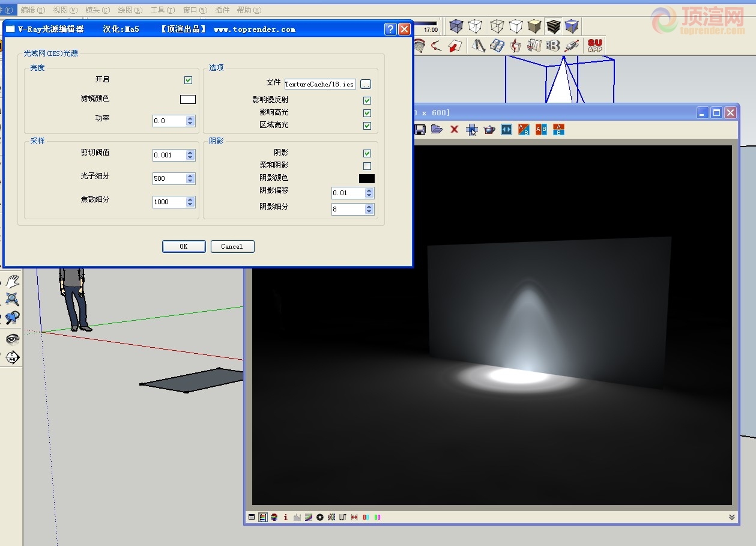Maximize the render frame buffer window
The height and width of the screenshot is (546, 756).
tap(716, 112)
